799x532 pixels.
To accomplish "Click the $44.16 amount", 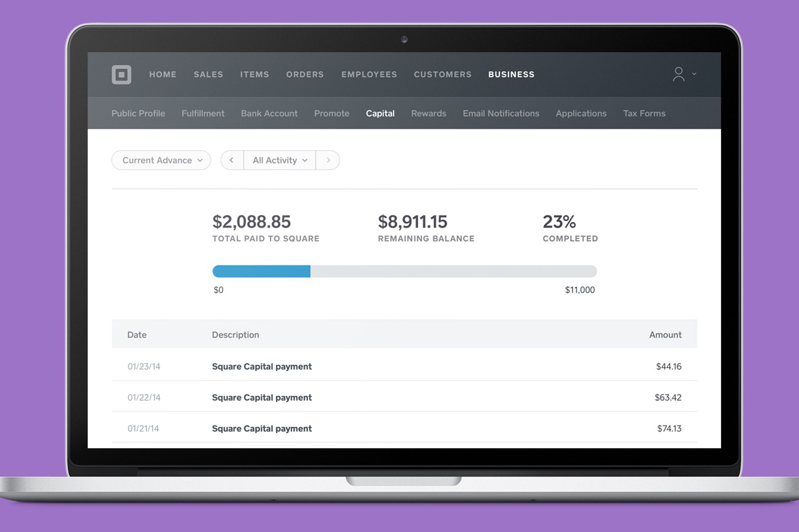I will pyautogui.click(x=669, y=366).
